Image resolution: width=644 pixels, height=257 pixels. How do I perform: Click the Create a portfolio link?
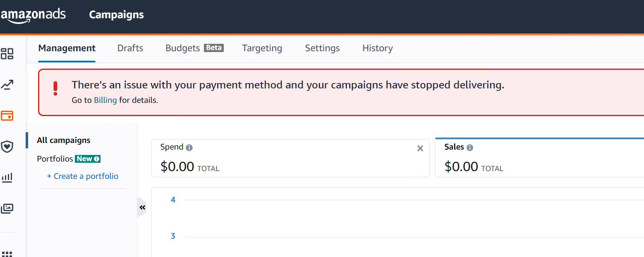pos(82,176)
